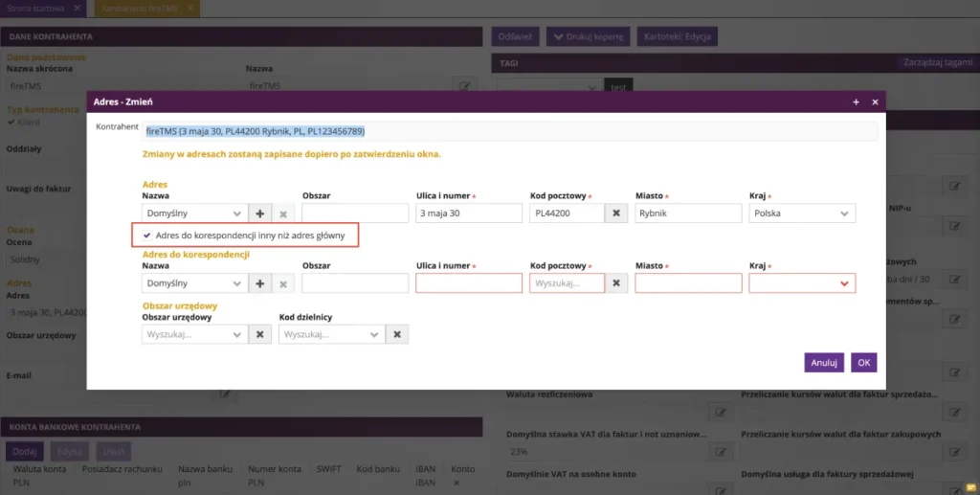Edit Przeliczanie kursów walut sprzedażowych setting

[954, 412]
